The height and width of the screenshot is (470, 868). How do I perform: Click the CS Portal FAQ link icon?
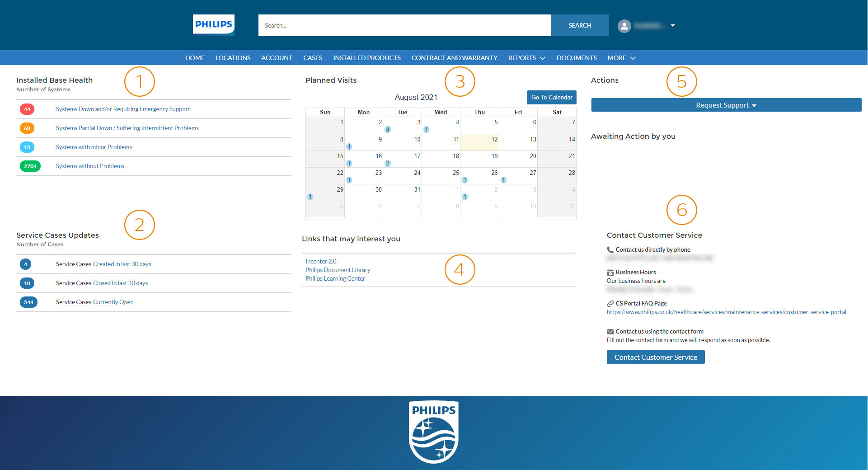(x=610, y=303)
